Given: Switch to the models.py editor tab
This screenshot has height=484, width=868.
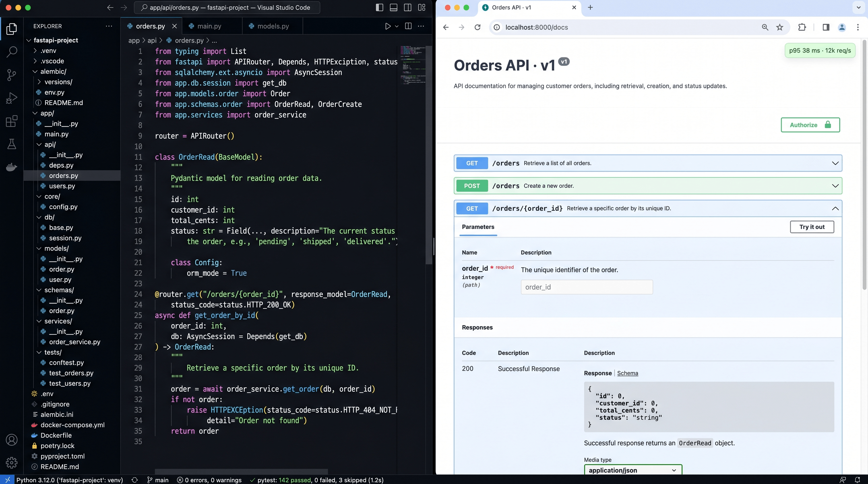Looking at the screenshot, I should (x=272, y=26).
